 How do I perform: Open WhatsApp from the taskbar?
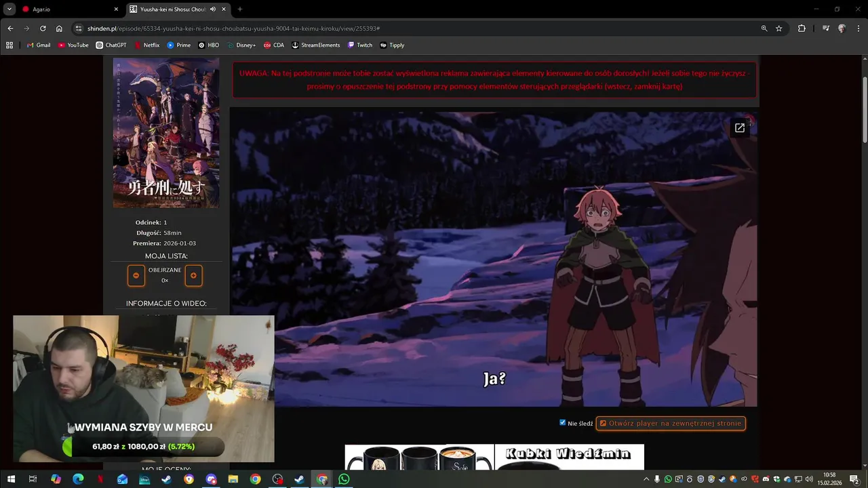pyautogui.click(x=344, y=479)
